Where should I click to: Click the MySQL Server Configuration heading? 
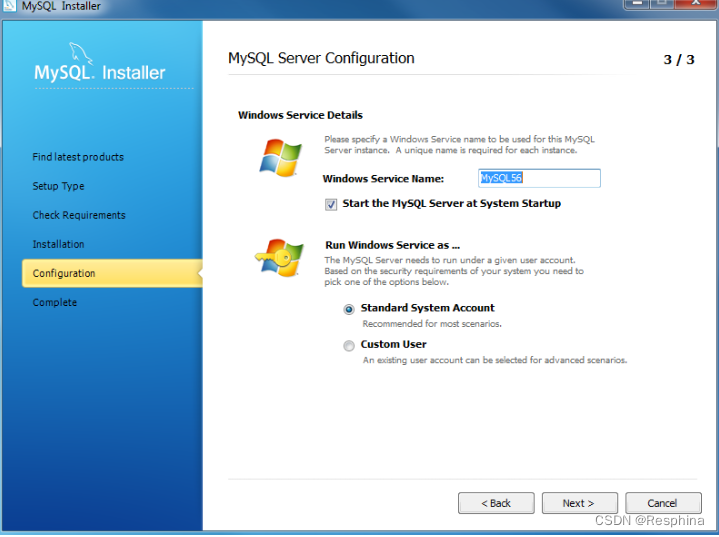pos(321,59)
